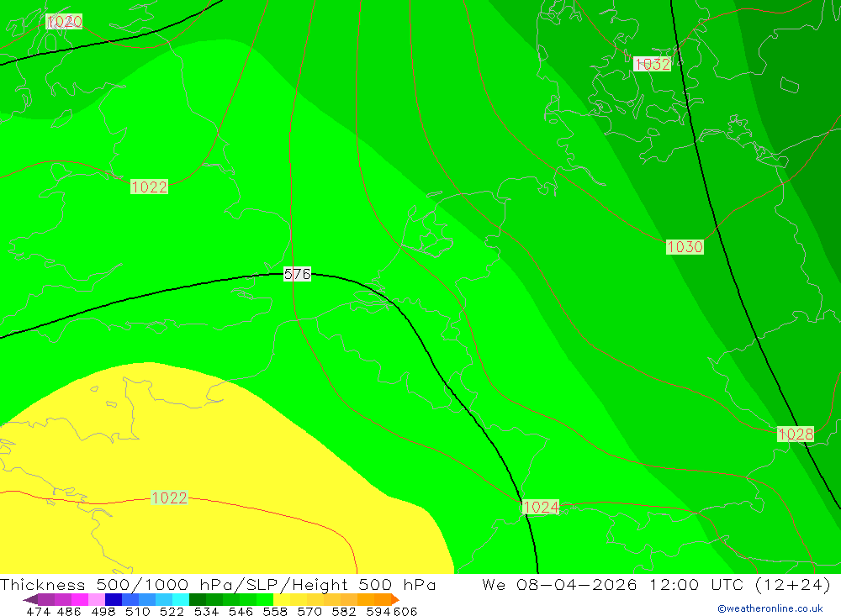Click the left purple arrow of legend bar

tap(30, 599)
